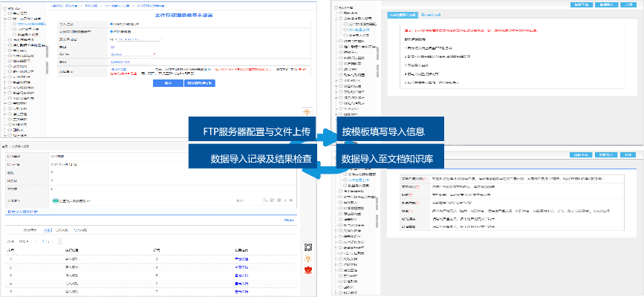Open the view-document link in row 2 of records table
The height and width of the screenshot is (297, 644).
point(241,267)
